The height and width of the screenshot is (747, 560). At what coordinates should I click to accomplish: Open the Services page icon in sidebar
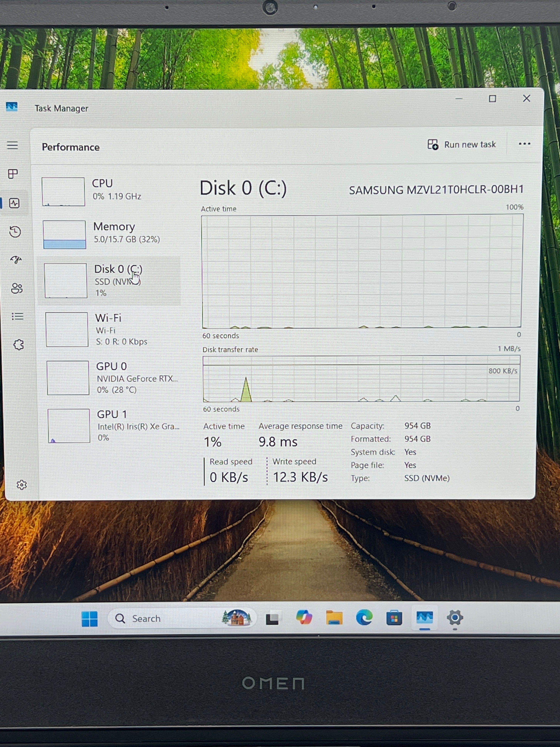coord(19,345)
